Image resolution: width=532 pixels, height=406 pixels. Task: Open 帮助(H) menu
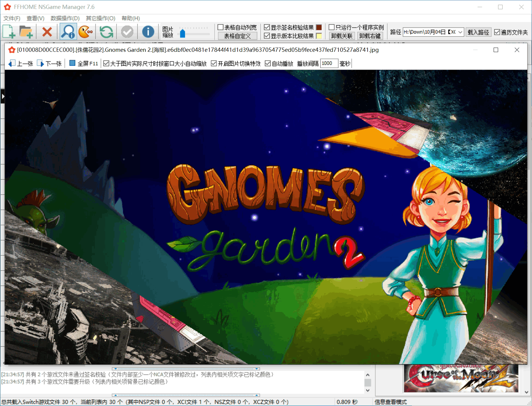click(x=131, y=18)
